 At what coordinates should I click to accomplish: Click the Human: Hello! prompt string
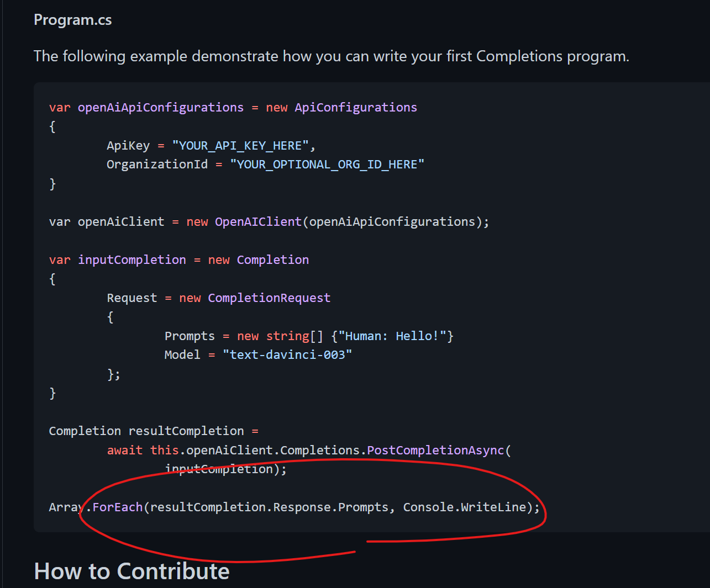coord(395,336)
